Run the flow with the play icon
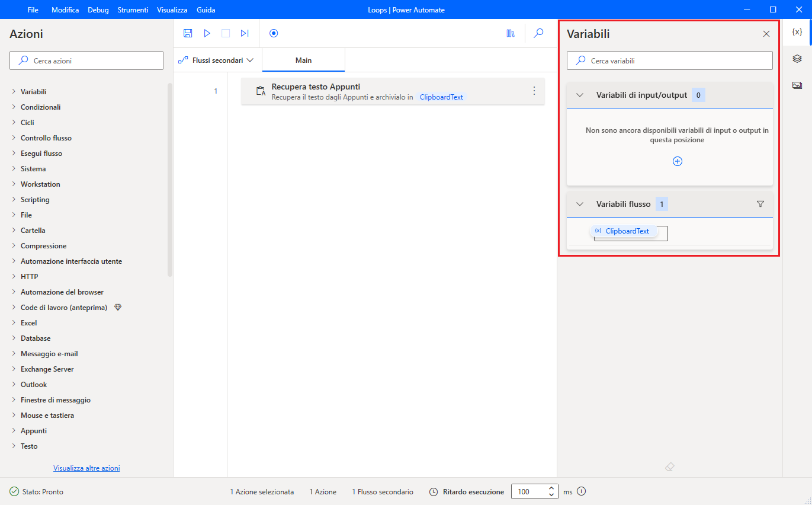Image resolution: width=812 pixels, height=505 pixels. [x=206, y=33]
